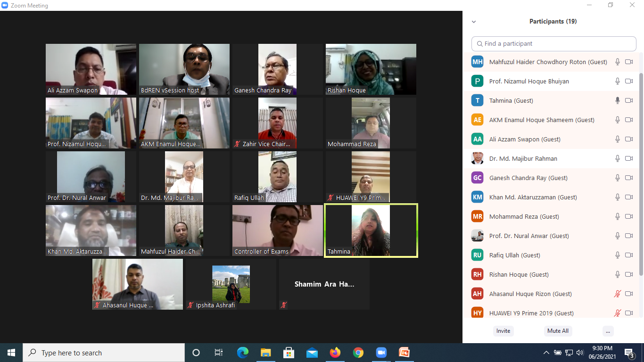Click the Mute All button
Screen dimensions: 644x362
(558, 331)
